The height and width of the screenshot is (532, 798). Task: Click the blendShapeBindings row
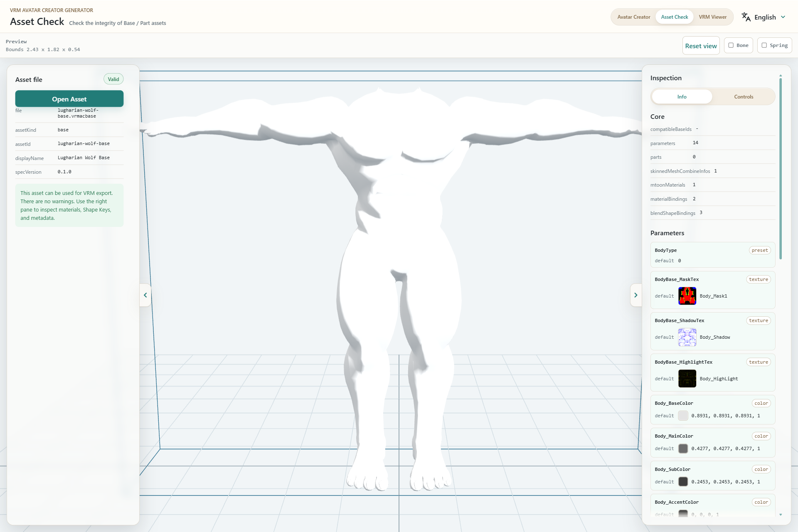click(712, 213)
